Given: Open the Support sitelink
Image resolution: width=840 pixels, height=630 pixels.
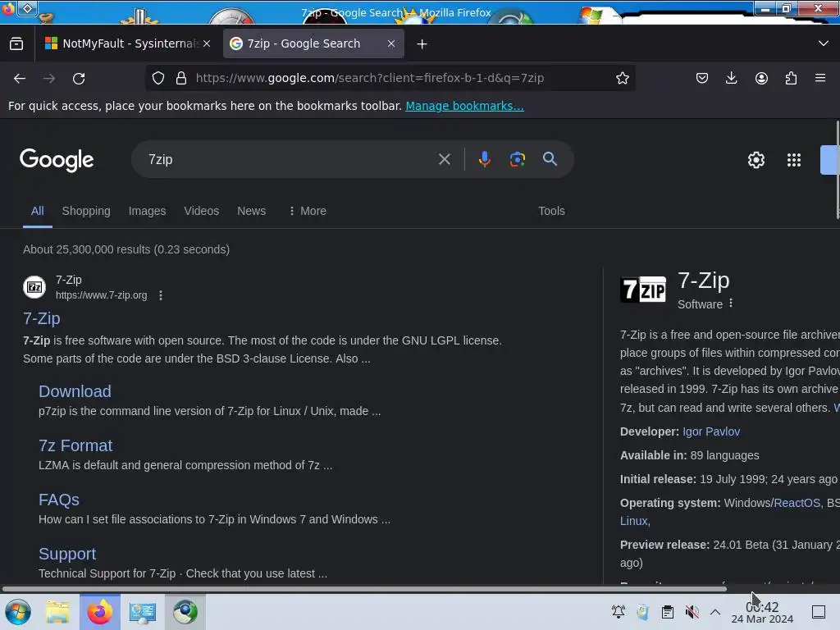Looking at the screenshot, I should (67, 554).
